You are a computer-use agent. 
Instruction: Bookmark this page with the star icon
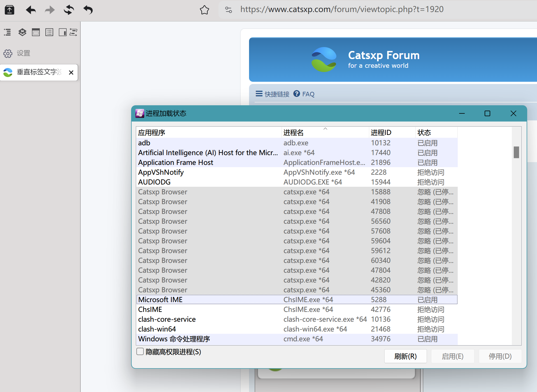[x=204, y=10]
